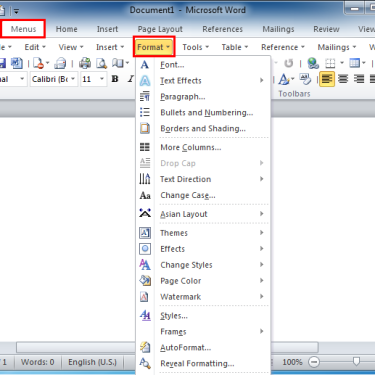Toggle Align Left paragraph alignment

(327, 79)
